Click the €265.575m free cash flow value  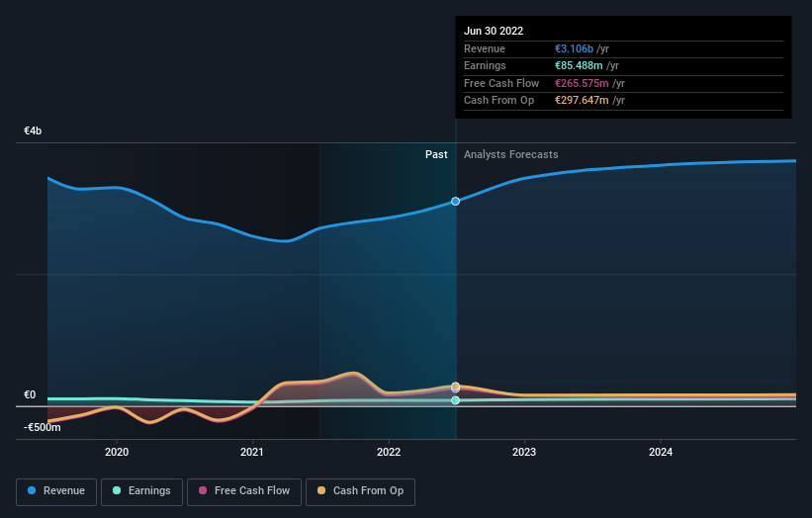coord(582,83)
